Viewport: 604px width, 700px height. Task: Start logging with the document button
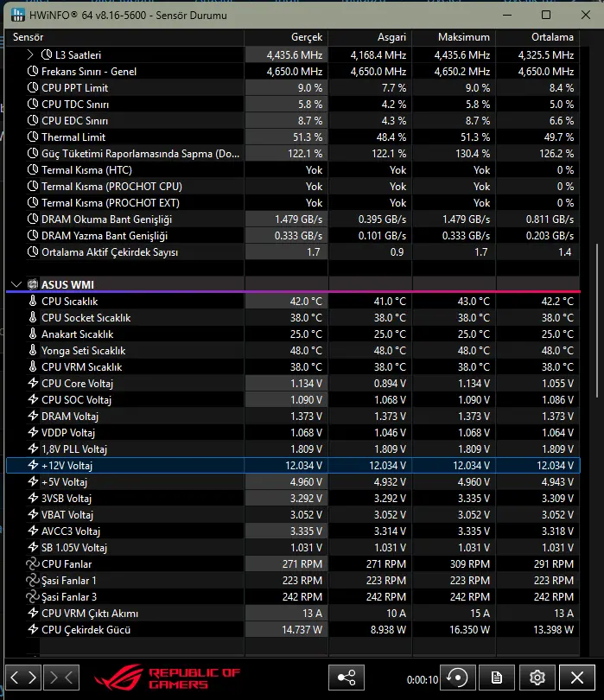pos(496,678)
